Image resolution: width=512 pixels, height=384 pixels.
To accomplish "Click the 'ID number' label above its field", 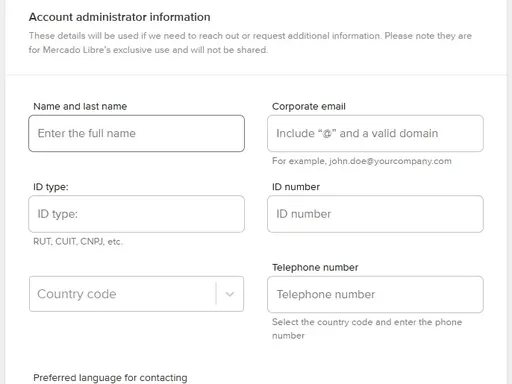I will (296, 187).
